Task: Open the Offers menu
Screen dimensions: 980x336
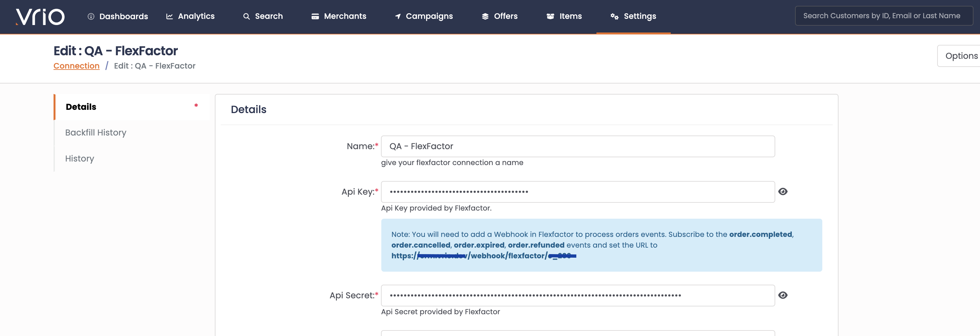Action: pos(506,16)
